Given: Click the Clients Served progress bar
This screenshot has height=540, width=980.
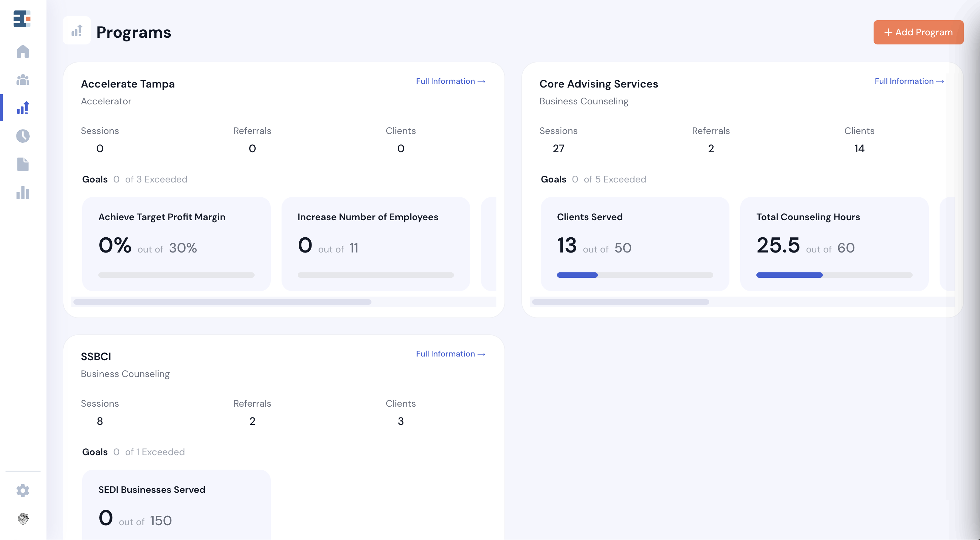Looking at the screenshot, I should [634, 275].
